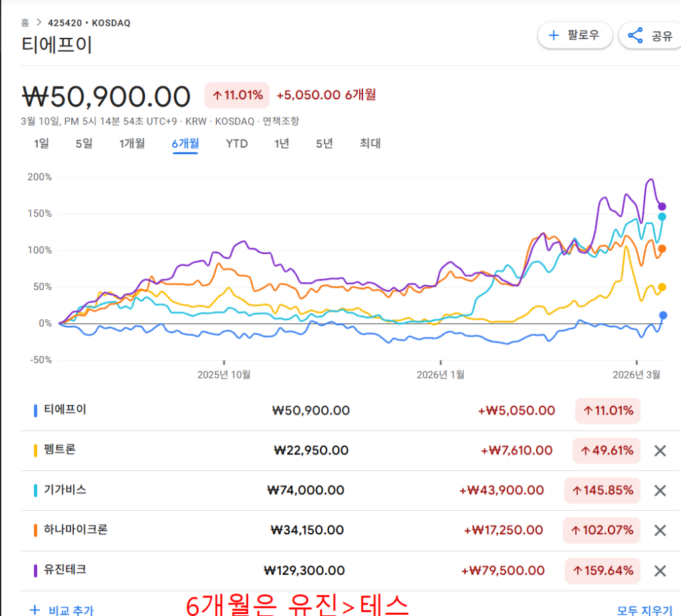The width and height of the screenshot is (681, 616).
Task: Click the 기가비스 comparison row name
Action: tap(65, 490)
